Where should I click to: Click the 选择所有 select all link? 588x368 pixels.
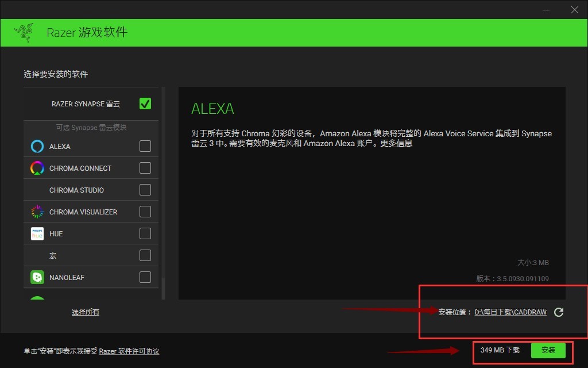87,312
